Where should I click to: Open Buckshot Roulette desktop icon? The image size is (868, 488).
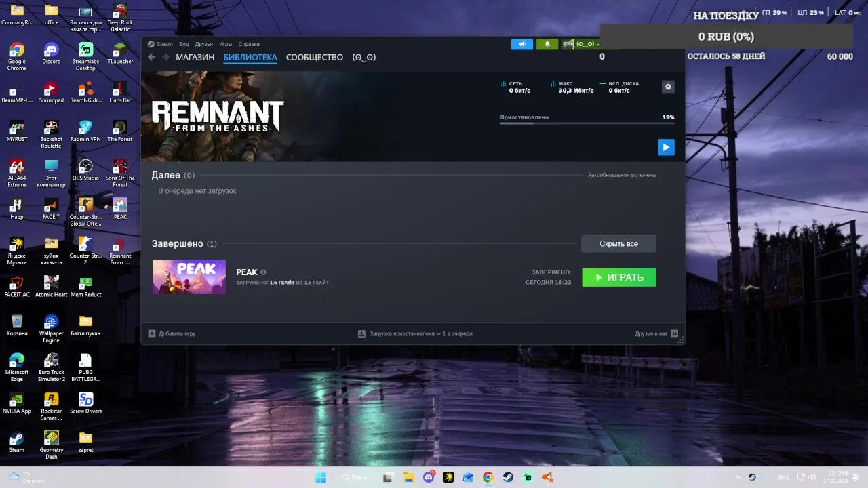[x=51, y=135]
